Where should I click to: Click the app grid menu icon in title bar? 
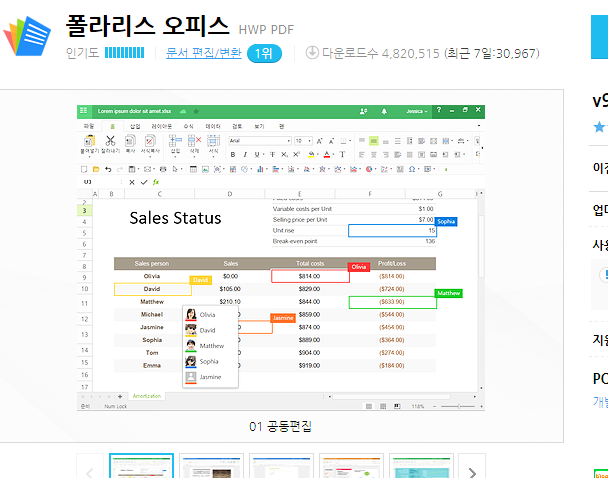(83, 111)
